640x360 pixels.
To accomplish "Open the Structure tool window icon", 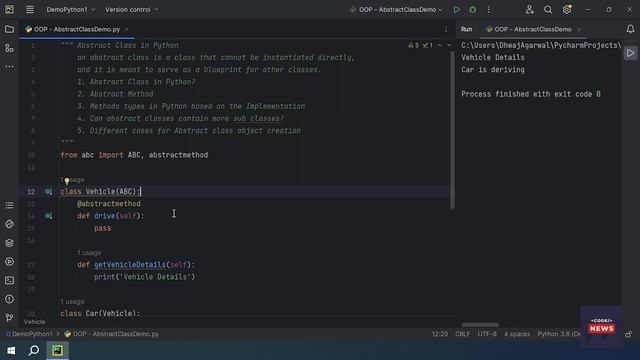I will [x=9, y=48].
